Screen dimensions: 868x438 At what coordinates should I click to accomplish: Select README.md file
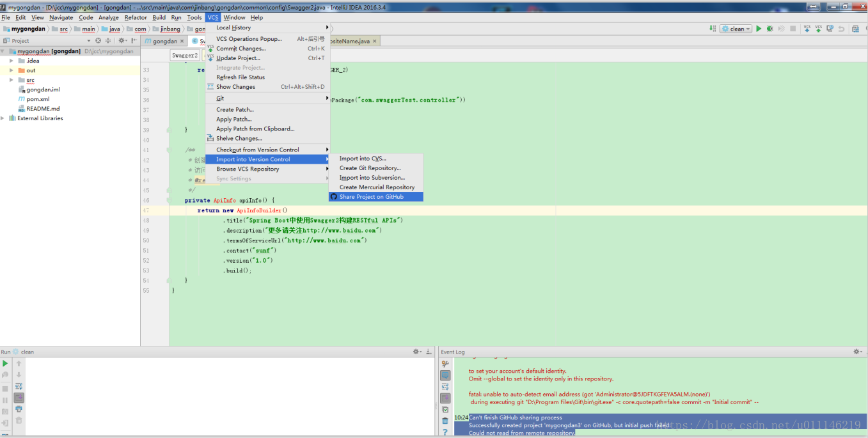click(x=38, y=109)
